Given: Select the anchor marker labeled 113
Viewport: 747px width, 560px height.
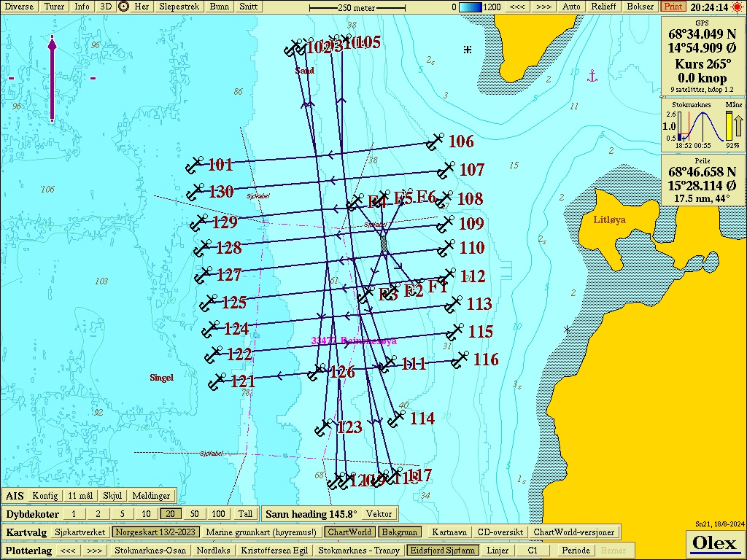Looking at the screenshot, I should click(453, 304).
